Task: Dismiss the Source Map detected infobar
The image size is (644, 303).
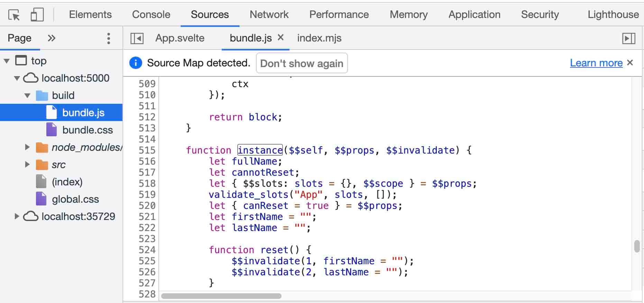Action: (x=630, y=63)
